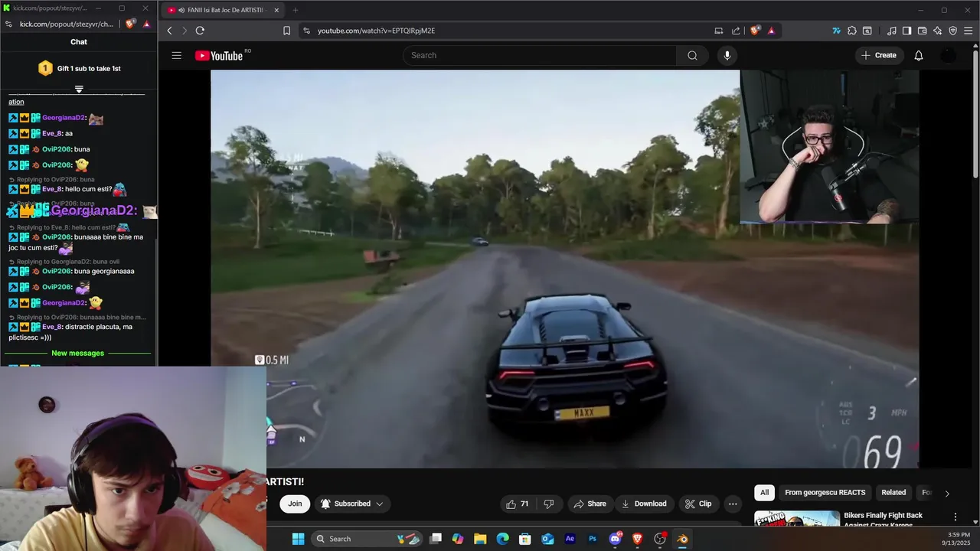980x551 pixels.
Task: Click the YouTube page scrollbar
Action: [975, 113]
